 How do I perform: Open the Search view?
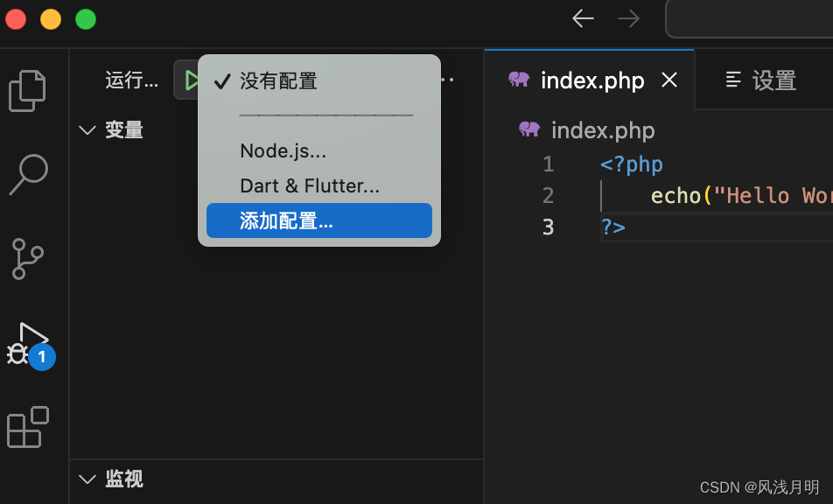(x=26, y=174)
